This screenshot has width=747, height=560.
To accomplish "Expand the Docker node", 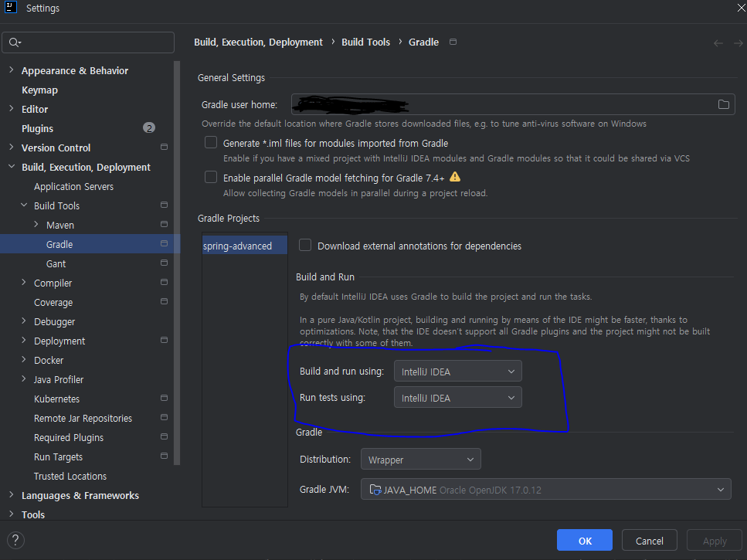I will tap(24, 359).
